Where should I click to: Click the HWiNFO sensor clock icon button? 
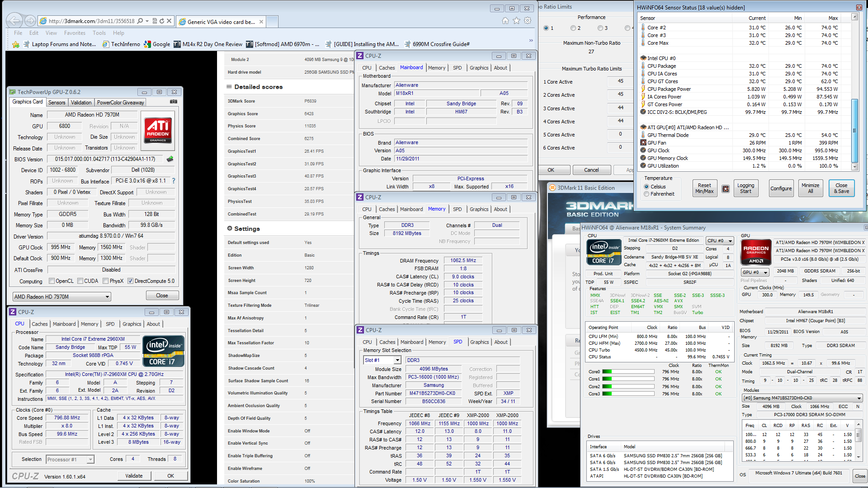click(x=726, y=189)
